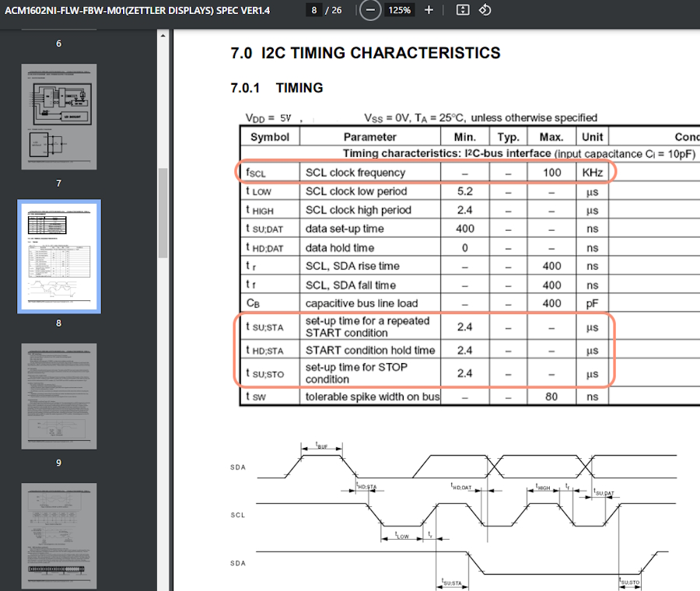Click the "Max." column header

point(551,137)
